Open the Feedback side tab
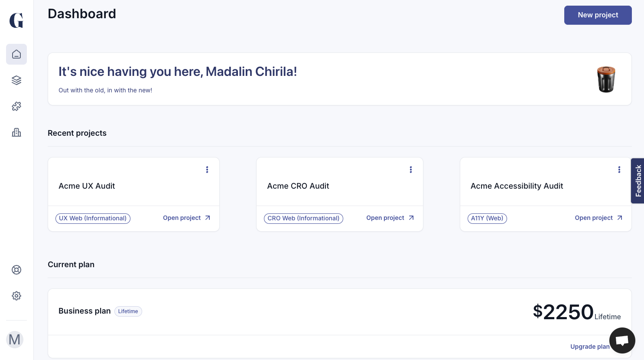 coord(638,181)
